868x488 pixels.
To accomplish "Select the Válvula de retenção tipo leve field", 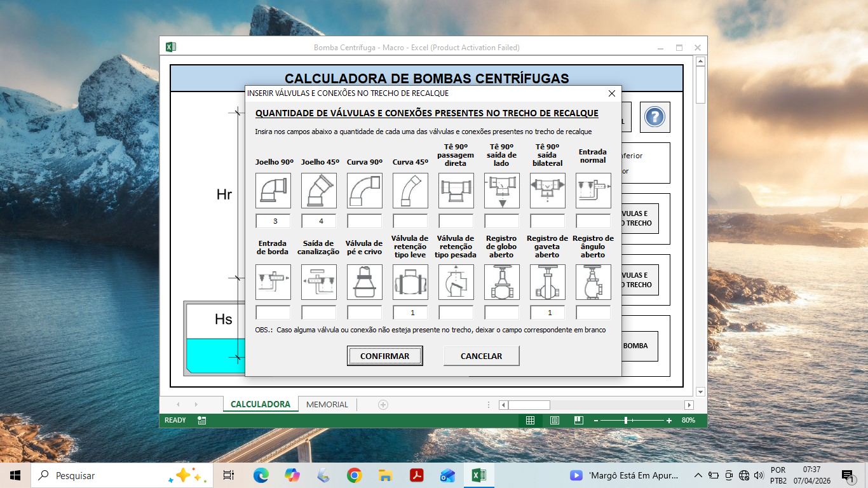I will pos(410,313).
